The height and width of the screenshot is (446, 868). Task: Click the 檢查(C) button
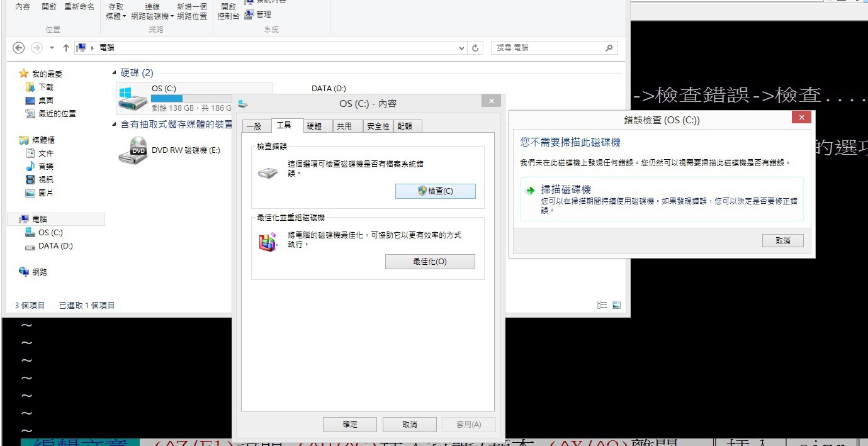click(x=435, y=191)
